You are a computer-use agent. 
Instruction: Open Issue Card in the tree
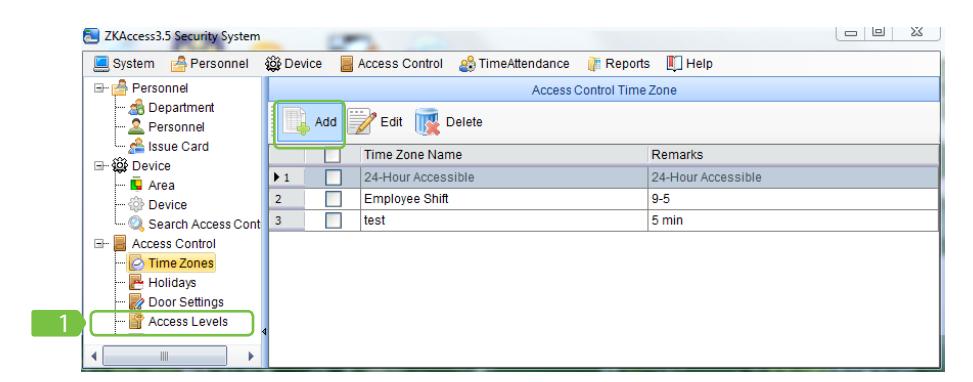pos(178,147)
